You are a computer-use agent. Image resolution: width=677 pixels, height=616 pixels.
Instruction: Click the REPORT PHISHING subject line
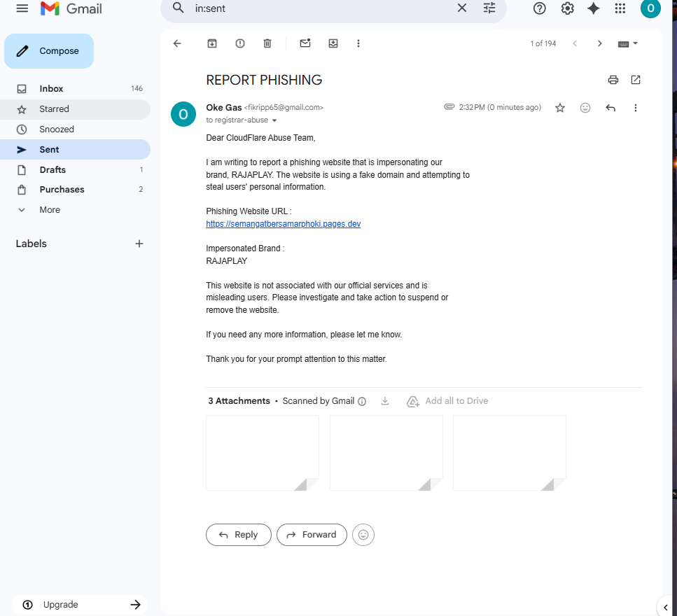[264, 80]
